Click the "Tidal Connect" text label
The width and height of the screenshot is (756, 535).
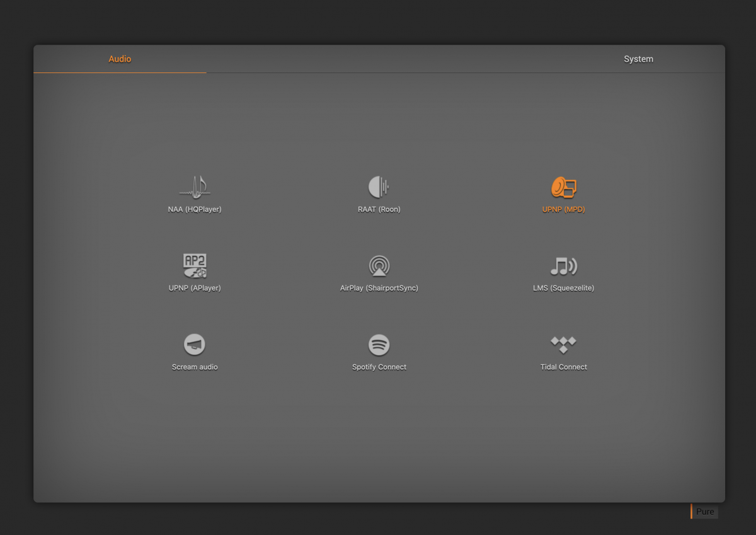(x=563, y=367)
